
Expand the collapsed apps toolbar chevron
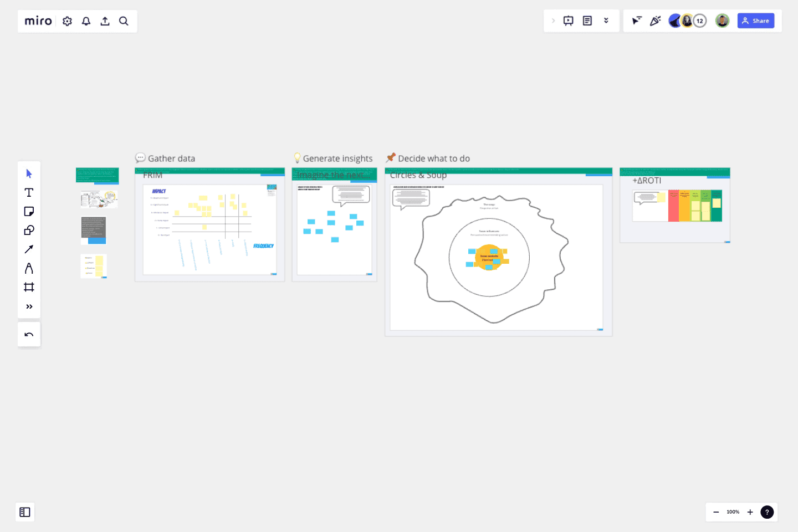click(553, 21)
